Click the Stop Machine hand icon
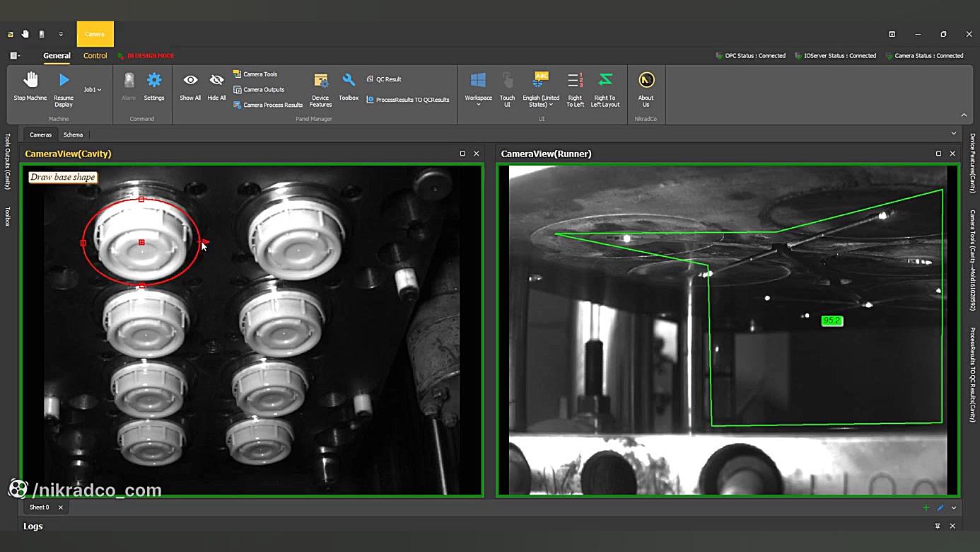 click(30, 80)
